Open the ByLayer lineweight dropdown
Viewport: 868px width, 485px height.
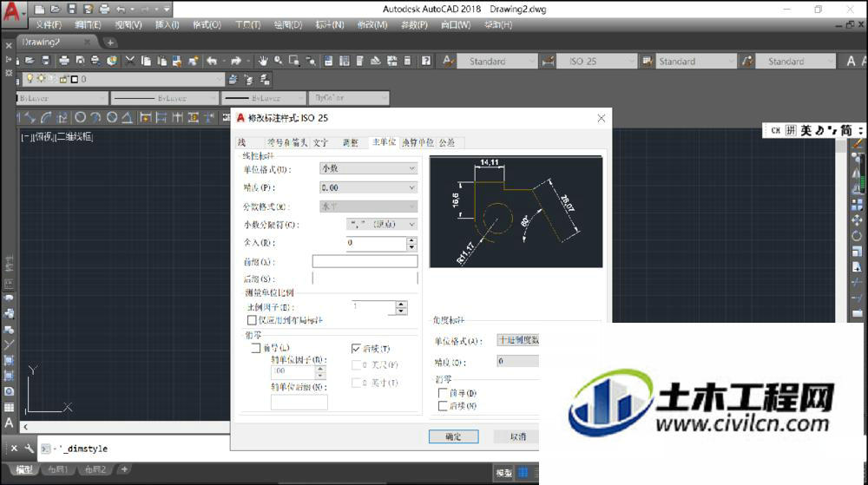click(x=264, y=98)
